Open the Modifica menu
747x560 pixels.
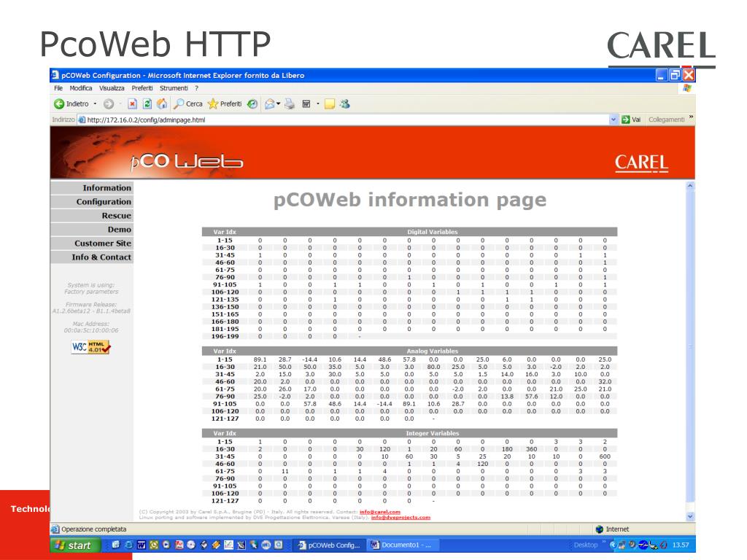pyautogui.click(x=80, y=88)
